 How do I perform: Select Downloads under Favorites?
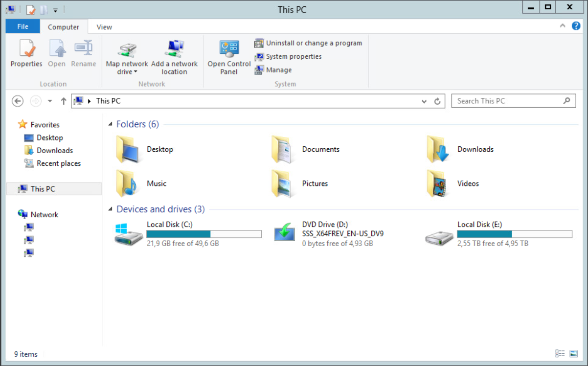coord(48,150)
